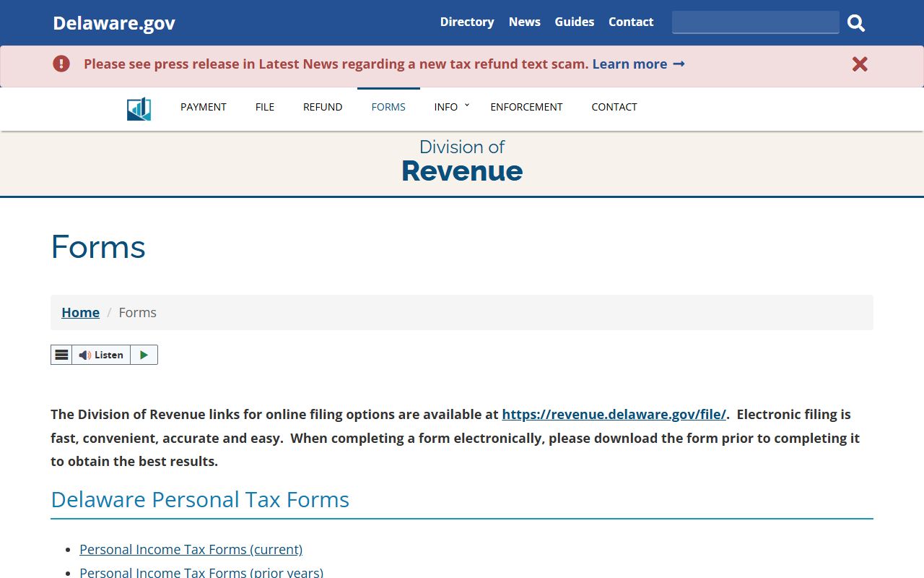Click the Delaware.gov site title

pos(114,23)
